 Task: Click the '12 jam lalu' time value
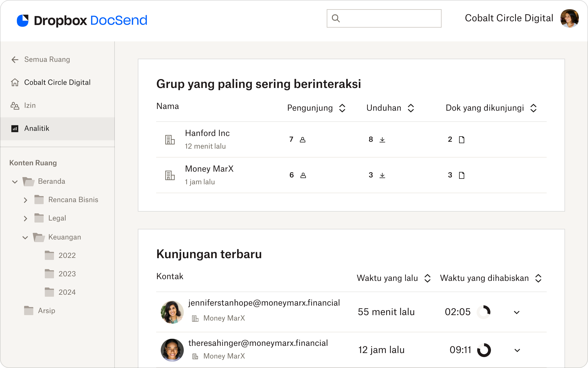[381, 350]
